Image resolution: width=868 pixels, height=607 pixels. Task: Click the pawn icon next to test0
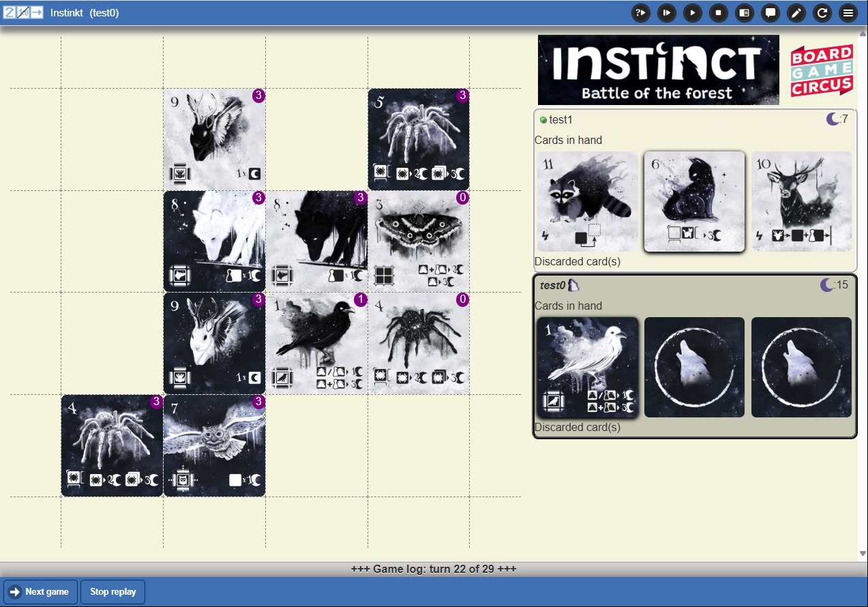point(574,285)
